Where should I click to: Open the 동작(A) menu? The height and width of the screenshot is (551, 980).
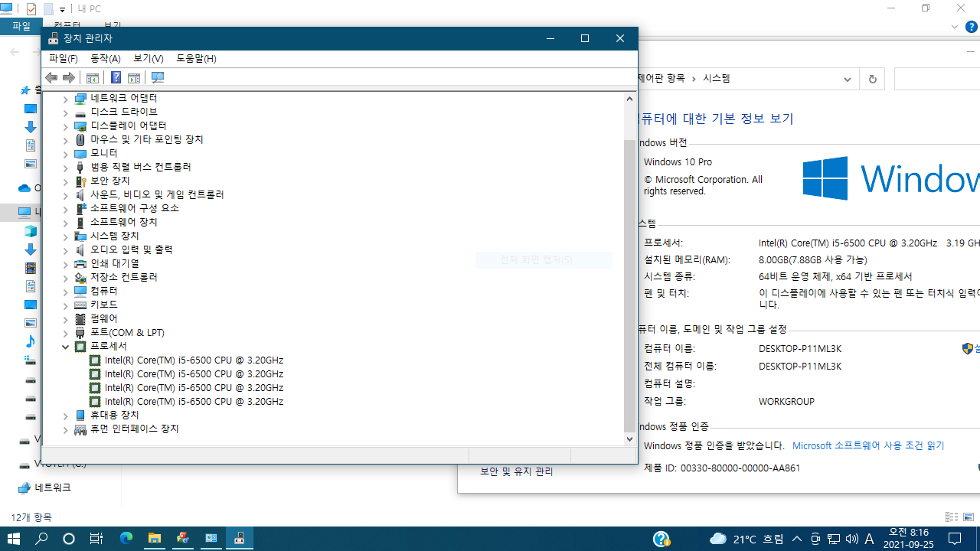(106, 58)
